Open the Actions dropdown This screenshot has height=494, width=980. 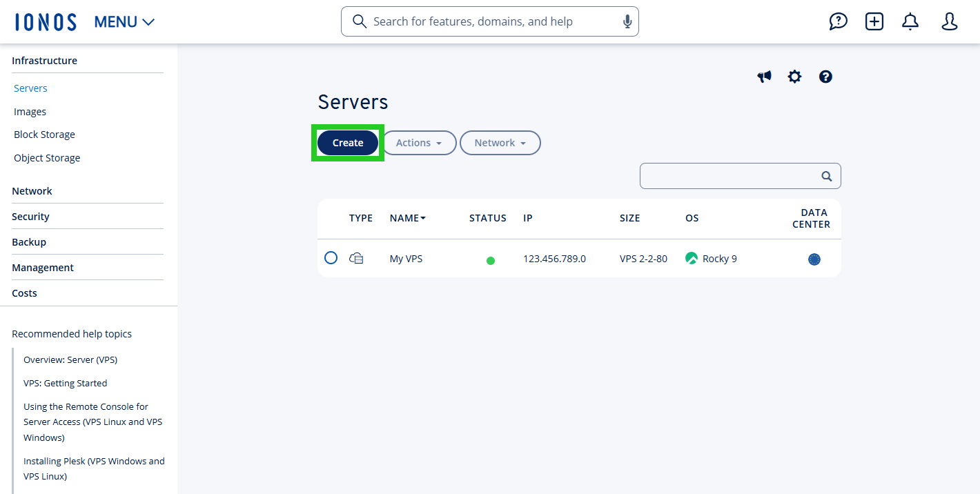[x=420, y=143]
